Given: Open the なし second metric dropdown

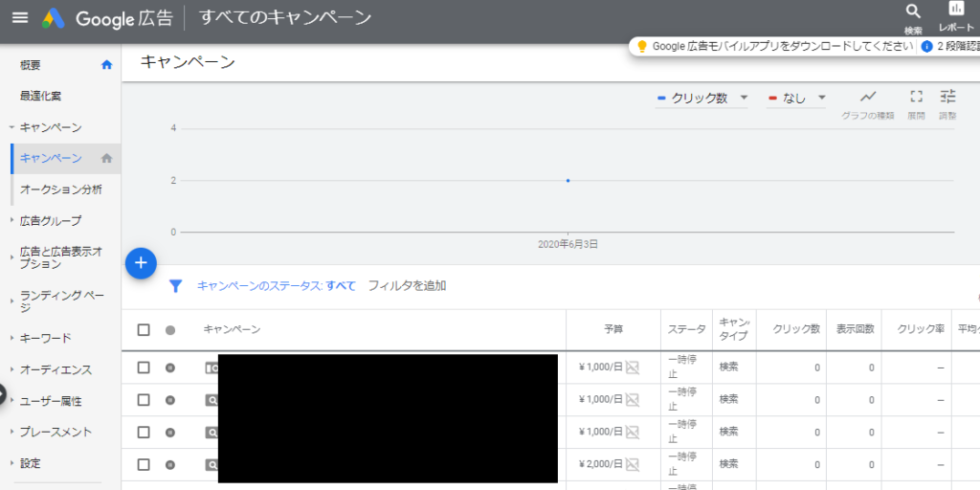Looking at the screenshot, I should (x=796, y=99).
